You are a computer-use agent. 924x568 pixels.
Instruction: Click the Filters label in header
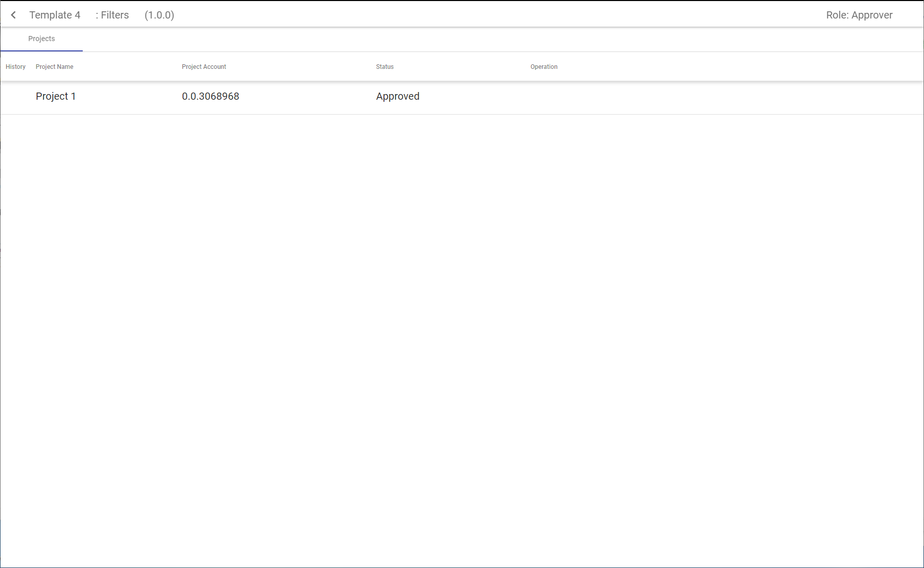pos(112,15)
